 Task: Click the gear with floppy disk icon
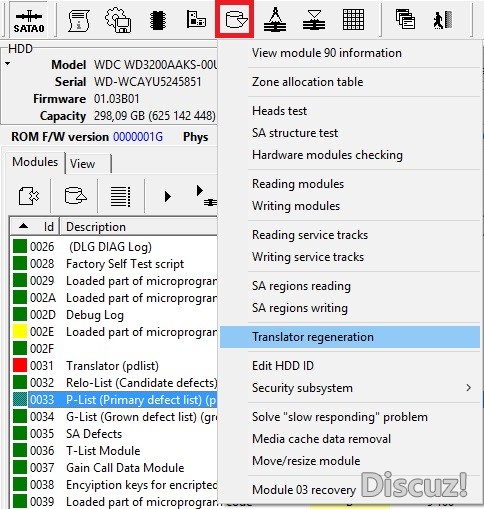(x=118, y=20)
